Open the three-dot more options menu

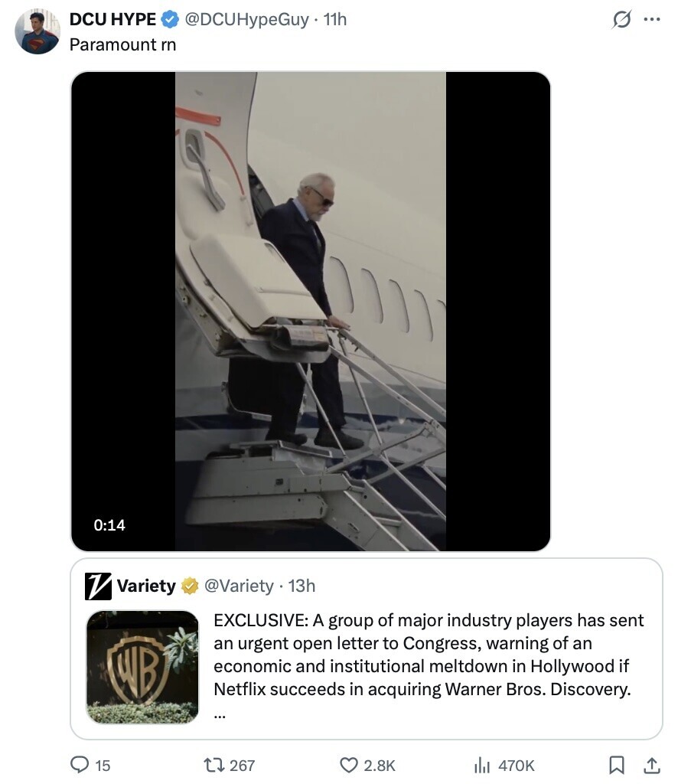click(x=651, y=19)
